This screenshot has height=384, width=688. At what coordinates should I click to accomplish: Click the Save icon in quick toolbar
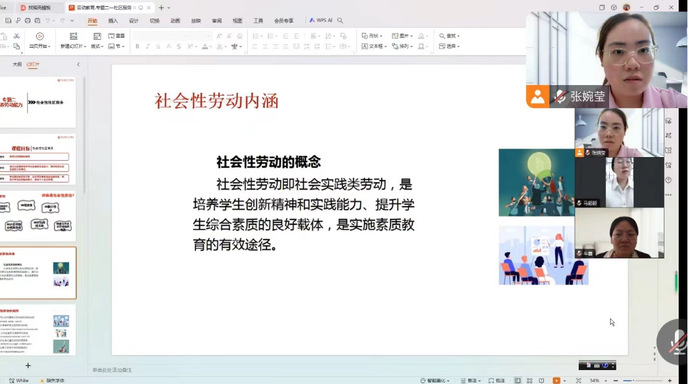coord(8,20)
